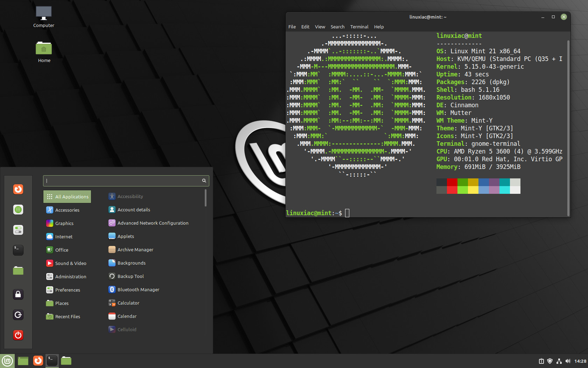This screenshot has height=368, width=588.
Task: Click the Resolution 1680x1050 line in terminal
Action: (x=473, y=97)
